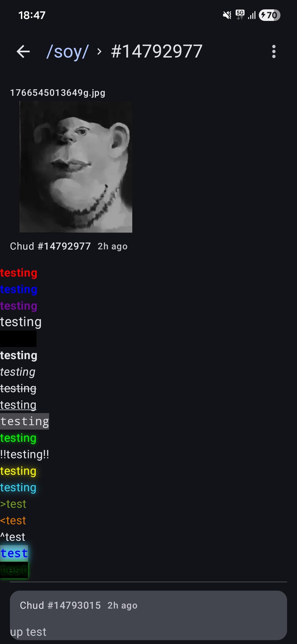Open the /soy/ board breadcrumb
The height and width of the screenshot is (644, 297).
pos(67,51)
